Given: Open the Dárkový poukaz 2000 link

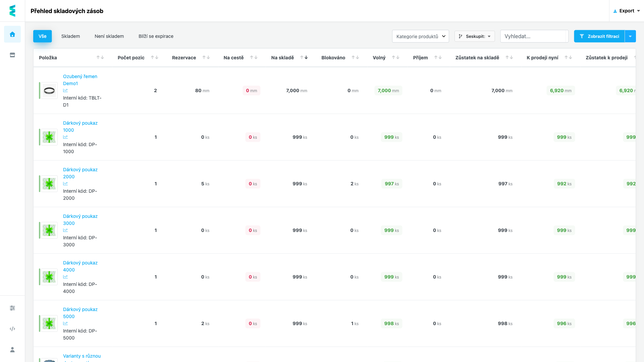Looking at the screenshot, I should [80, 173].
